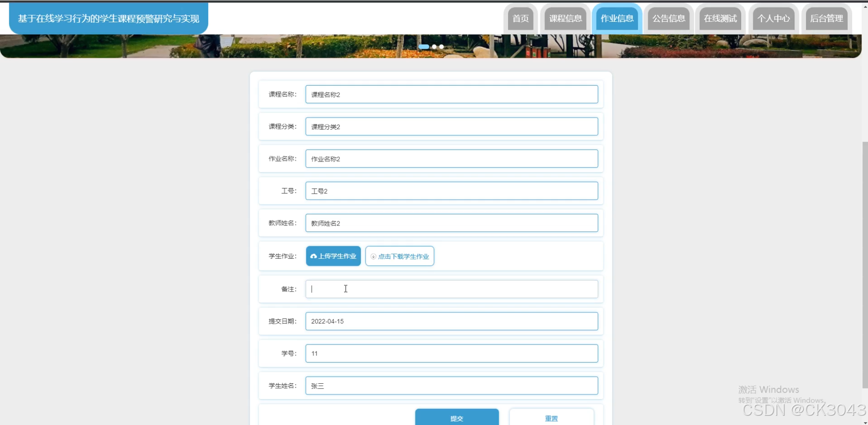Click the download arrow icon beside 点击下载学生作业

tap(373, 256)
